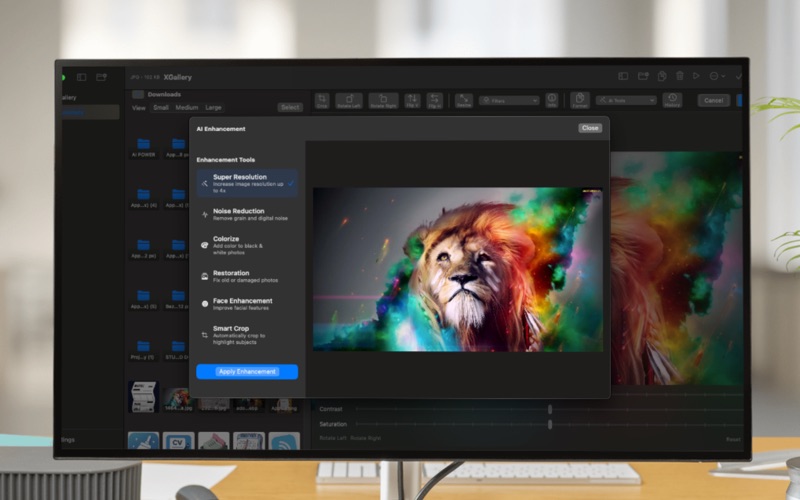Choose the Noise Reduction waveform icon
The image size is (800, 500).
[x=205, y=215]
